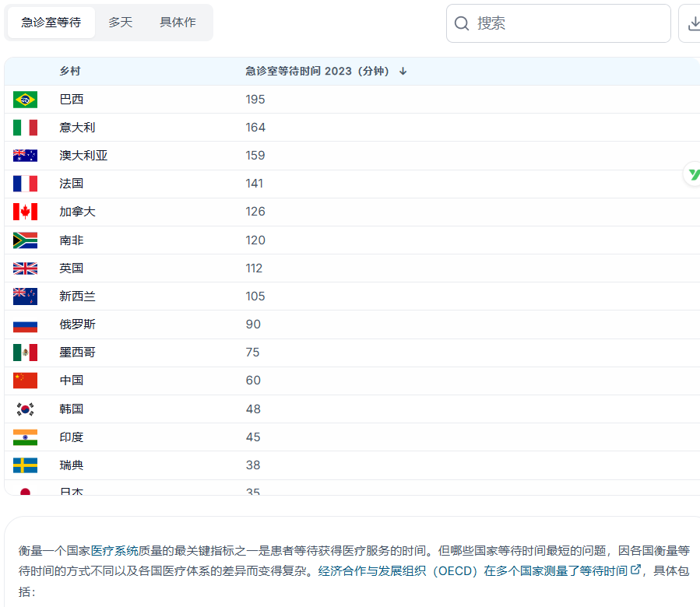Screen dimensions: 700x607
Task: Click Brazil's flag icon
Action: click(23, 99)
